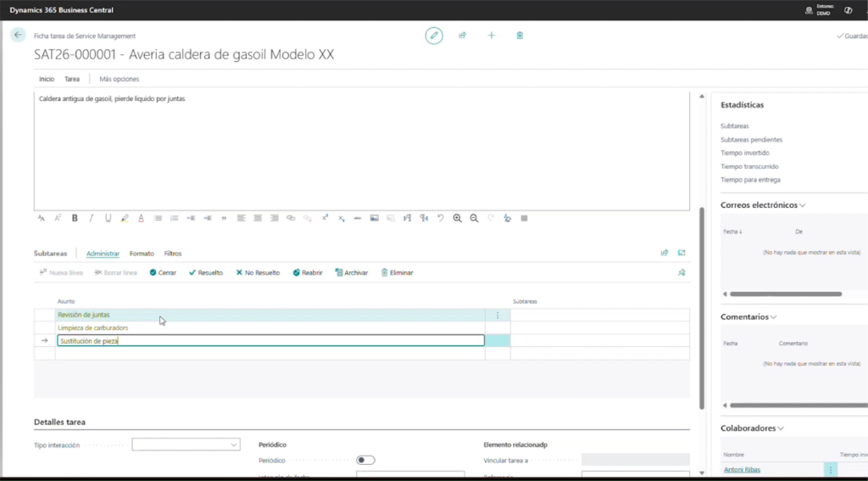Click the back arrow button
Viewport: 868px width, 481px height.
19,36
